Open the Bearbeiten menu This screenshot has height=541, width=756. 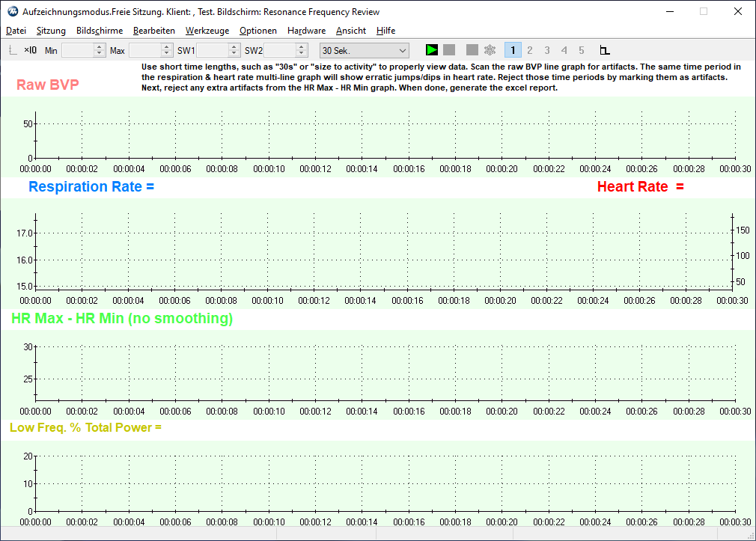point(153,31)
